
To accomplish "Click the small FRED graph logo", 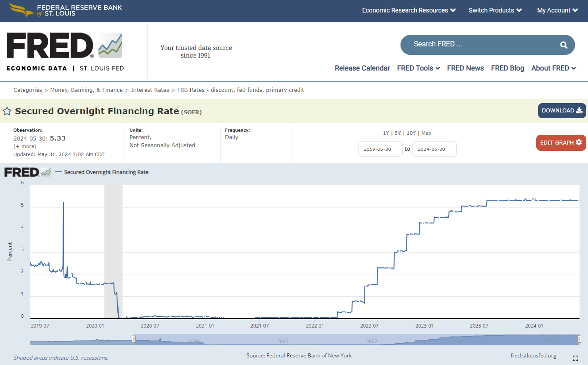I will tap(28, 172).
